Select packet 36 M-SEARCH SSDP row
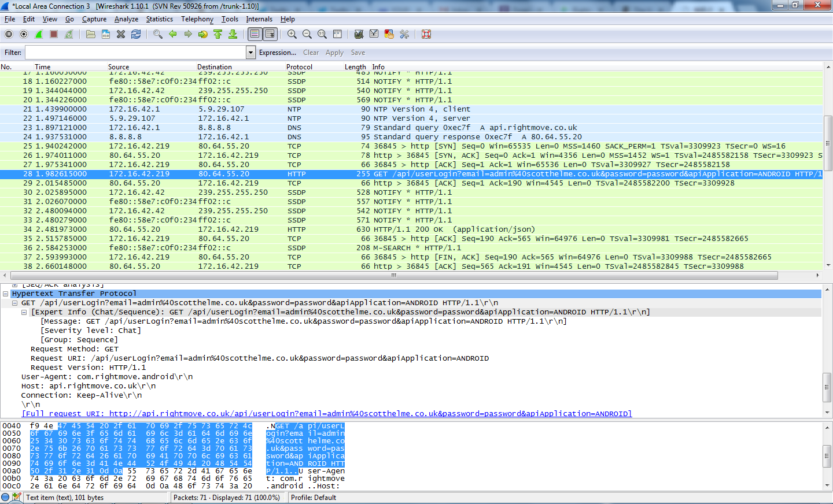833x504 pixels. pos(411,248)
